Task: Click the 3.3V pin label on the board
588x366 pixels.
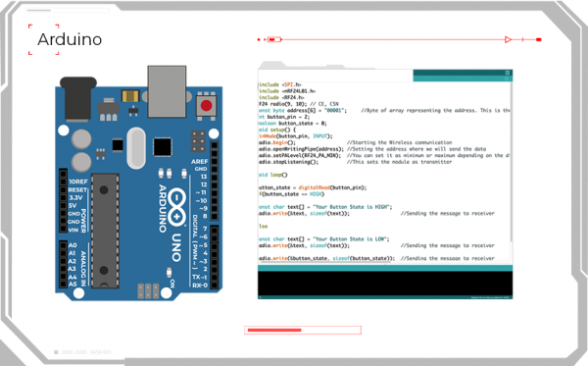Action: click(x=75, y=198)
